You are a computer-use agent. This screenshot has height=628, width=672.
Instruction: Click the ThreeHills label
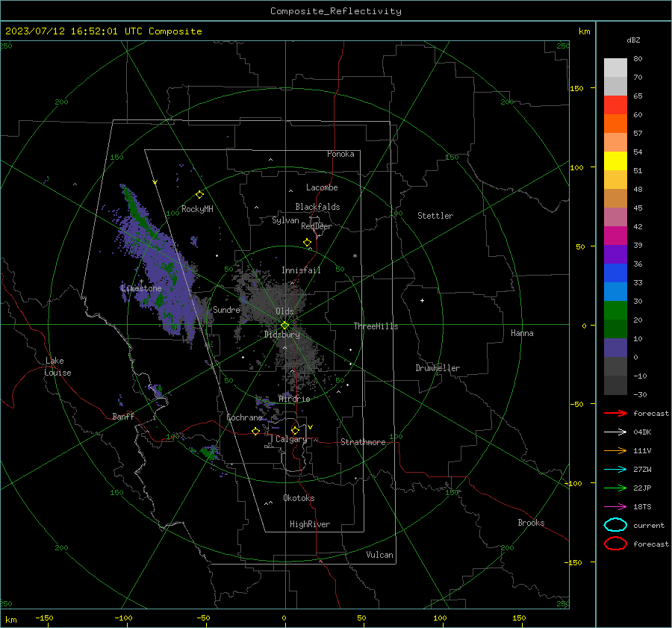click(x=376, y=326)
